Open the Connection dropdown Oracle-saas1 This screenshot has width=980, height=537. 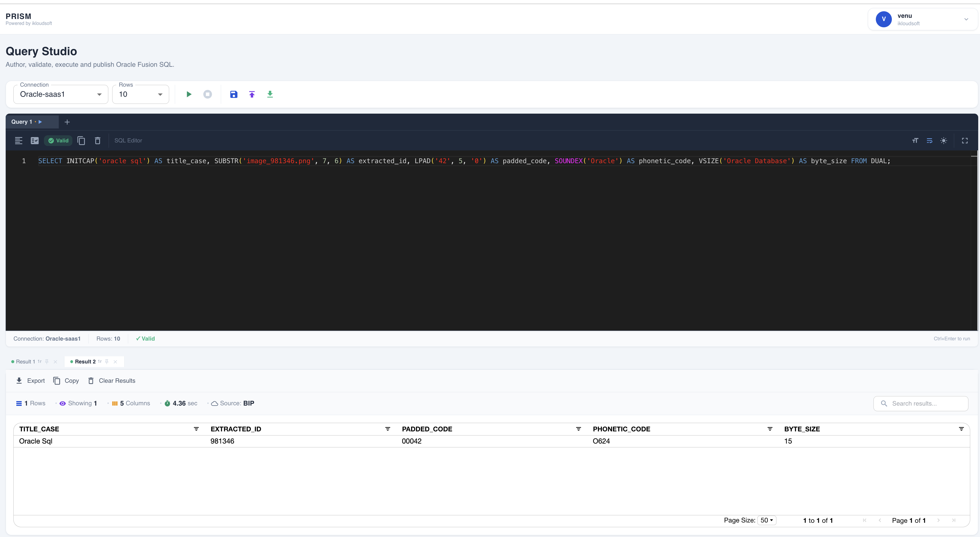pos(61,94)
